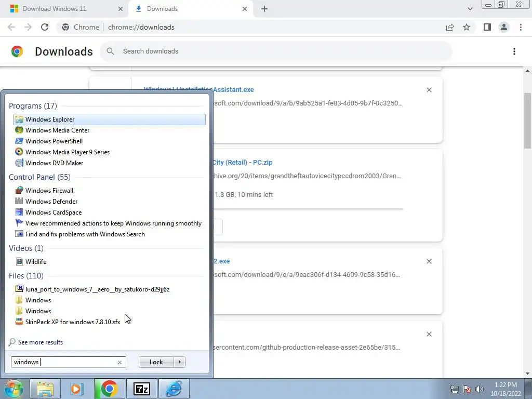Click the Files (110) group header
Viewport: 532px width, 399px height.
[x=26, y=276]
